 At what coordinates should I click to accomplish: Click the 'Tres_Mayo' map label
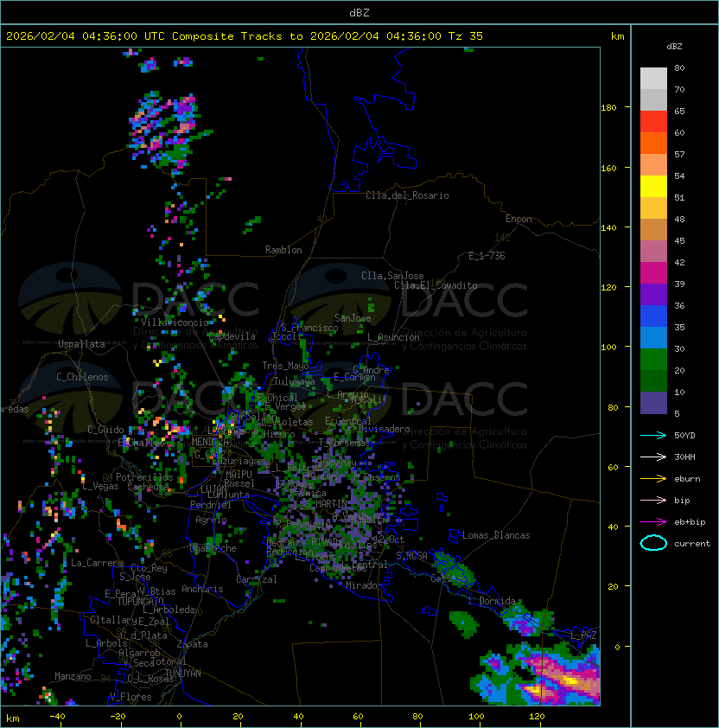(285, 366)
